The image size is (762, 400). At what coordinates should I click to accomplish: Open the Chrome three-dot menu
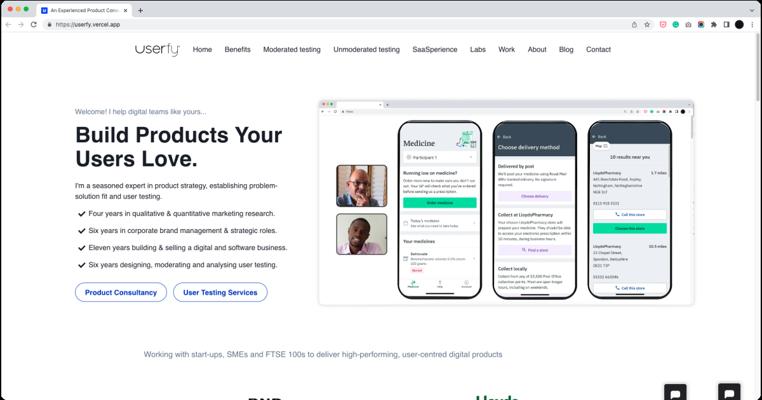coord(752,24)
